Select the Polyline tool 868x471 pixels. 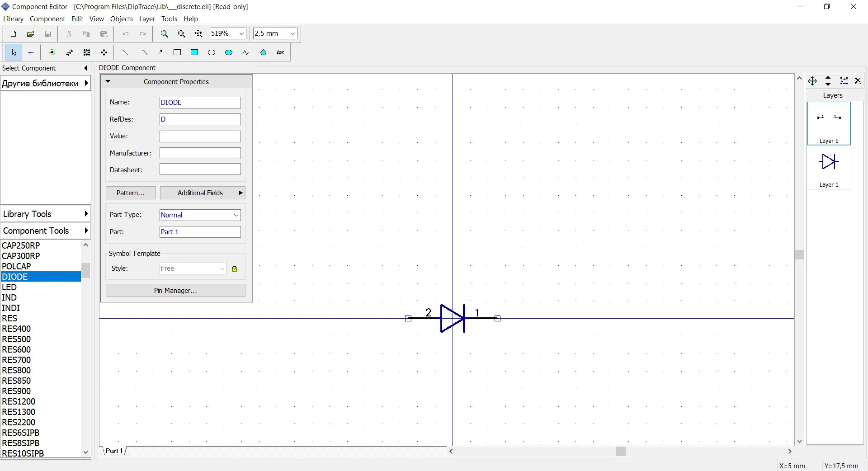[246, 53]
